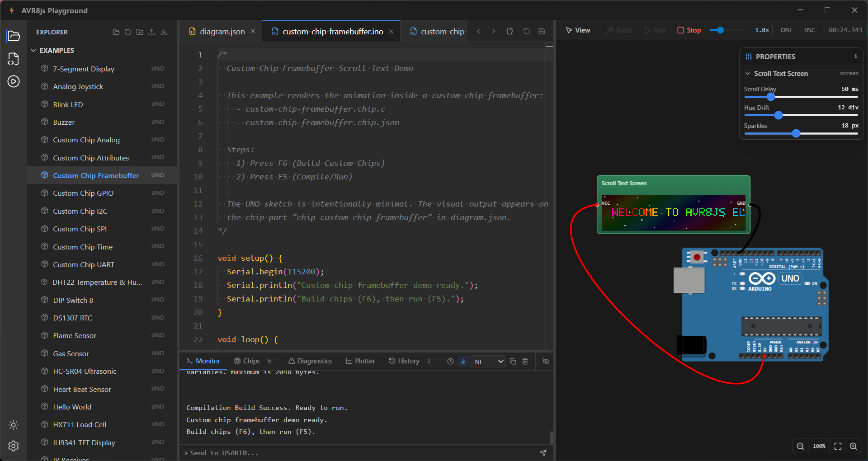Screen dimensions: 868x461
Task: Open the NL line ending dropdown
Action: pyautogui.click(x=488, y=362)
